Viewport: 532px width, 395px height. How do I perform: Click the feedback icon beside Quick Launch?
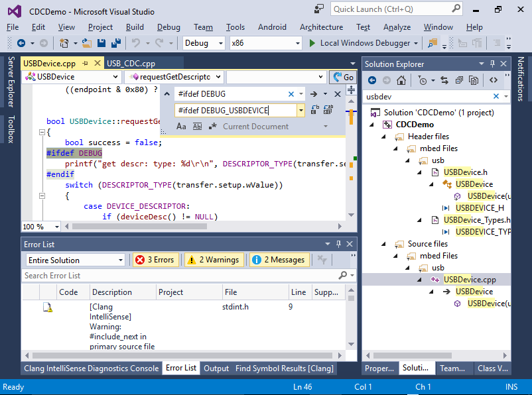pos(319,9)
